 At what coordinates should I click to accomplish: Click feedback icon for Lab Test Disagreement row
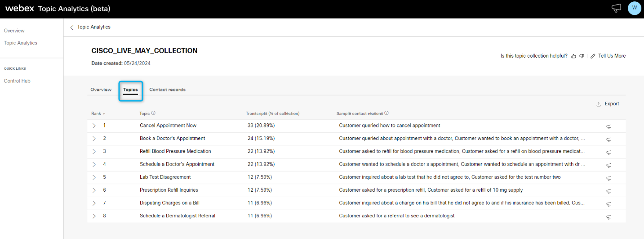pos(608,178)
